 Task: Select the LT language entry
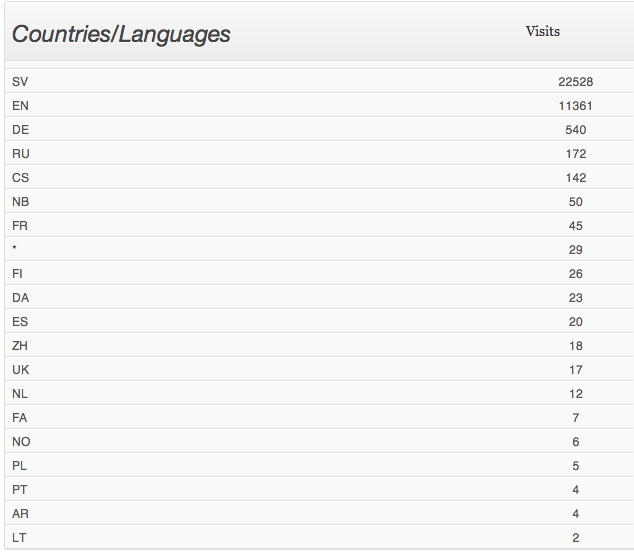(x=20, y=537)
